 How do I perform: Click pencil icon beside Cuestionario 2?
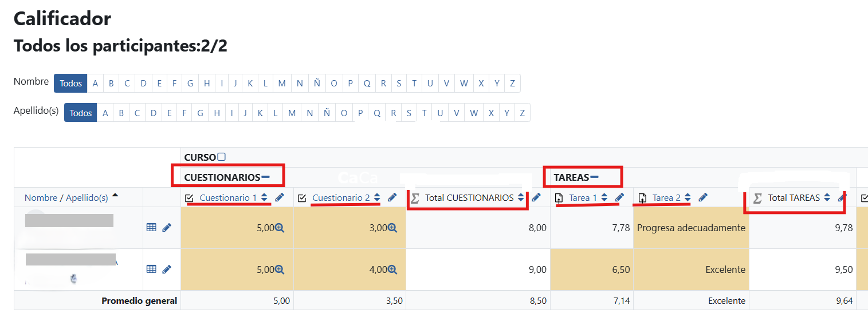coord(392,197)
